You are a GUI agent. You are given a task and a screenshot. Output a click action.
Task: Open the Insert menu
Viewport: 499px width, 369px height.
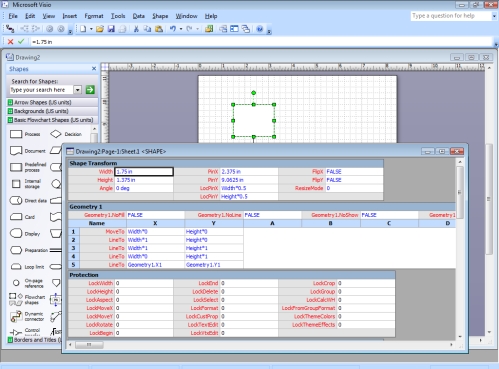pyautogui.click(x=69, y=16)
